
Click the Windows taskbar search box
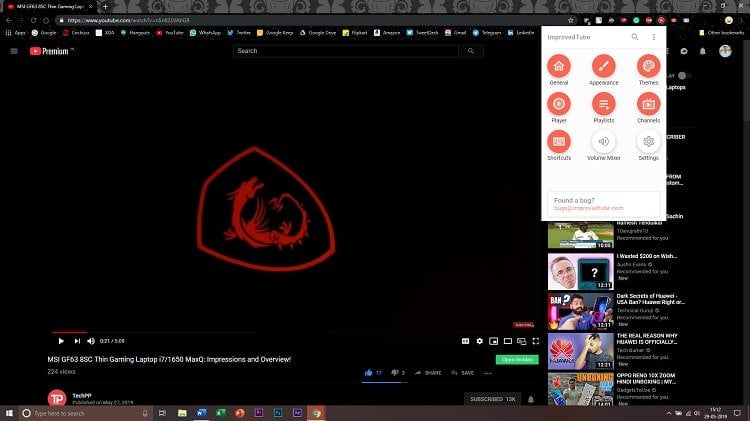tap(86, 413)
